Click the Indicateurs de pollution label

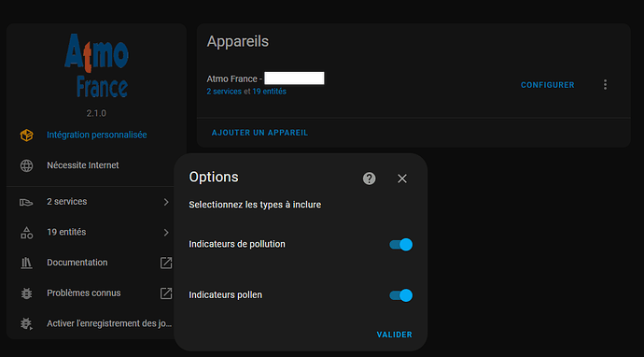click(x=237, y=244)
